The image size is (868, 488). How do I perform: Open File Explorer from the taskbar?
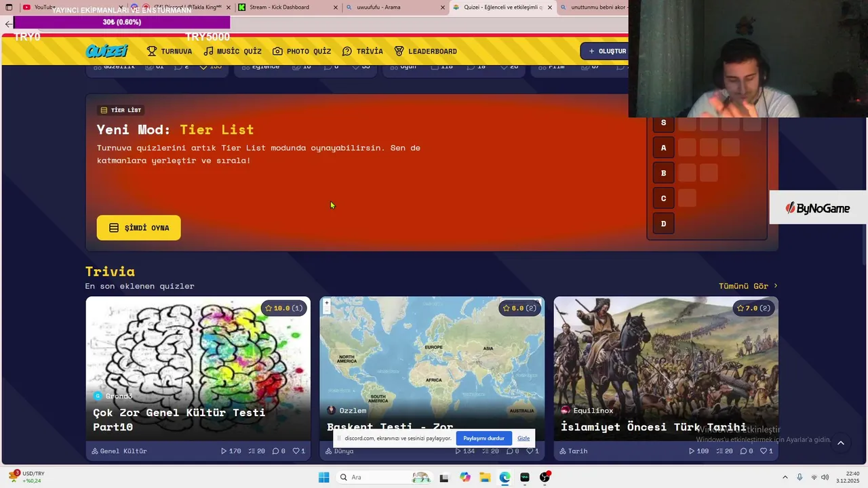click(485, 477)
